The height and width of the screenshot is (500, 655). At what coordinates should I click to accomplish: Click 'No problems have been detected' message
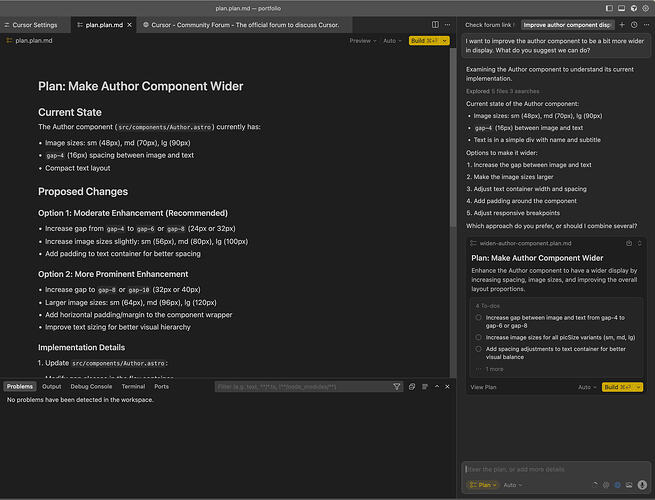pos(80,400)
